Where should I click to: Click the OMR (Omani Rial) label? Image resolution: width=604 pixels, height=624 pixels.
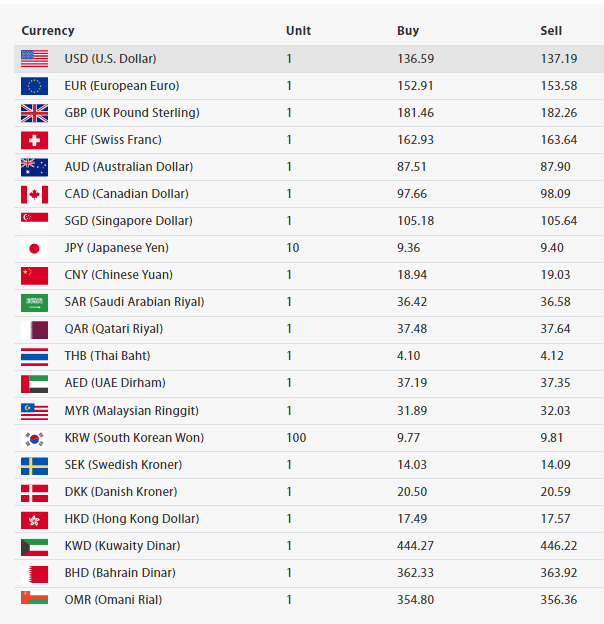(x=113, y=600)
